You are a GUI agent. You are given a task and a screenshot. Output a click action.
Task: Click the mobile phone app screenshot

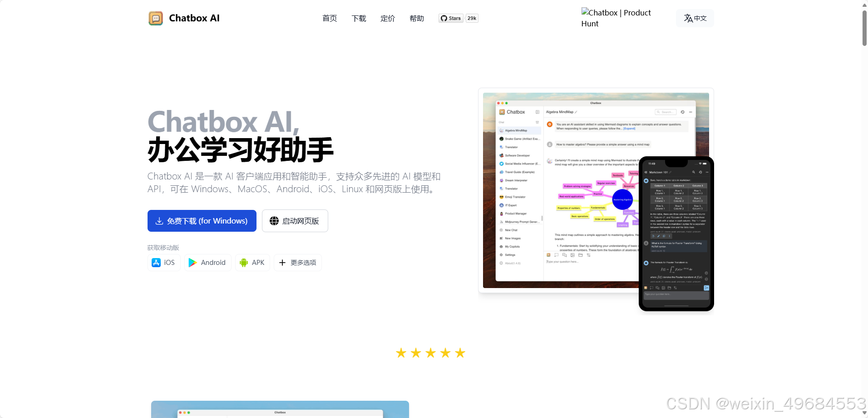pyautogui.click(x=676, y=234)
